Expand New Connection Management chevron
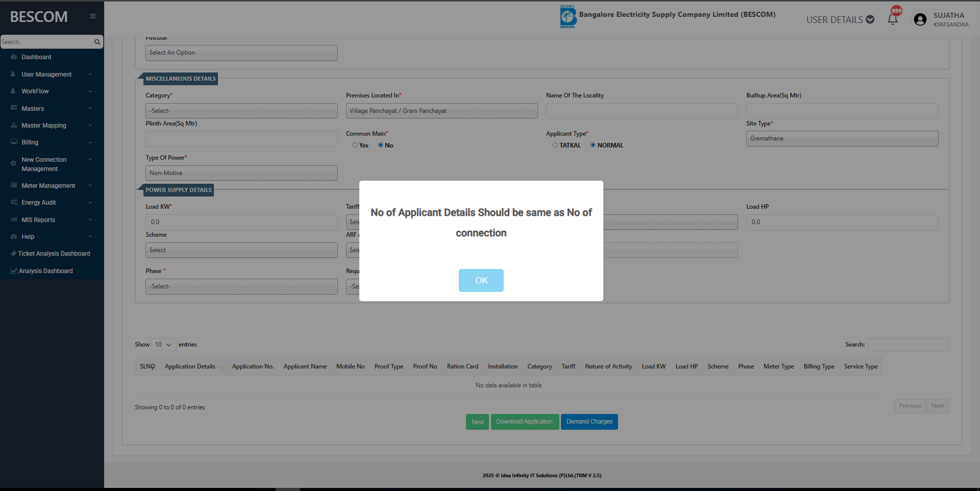Viewport: 980px width, 491px height. pos(90,159)
